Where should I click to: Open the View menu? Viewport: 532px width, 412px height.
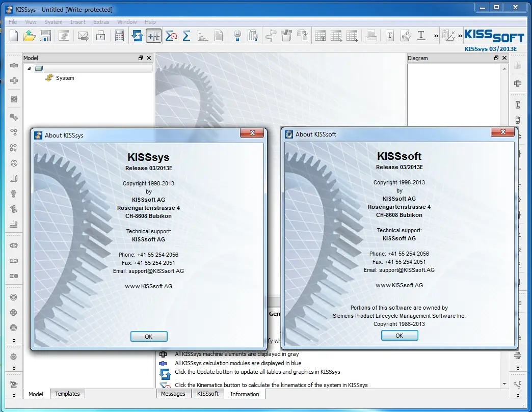click(31, 22)
